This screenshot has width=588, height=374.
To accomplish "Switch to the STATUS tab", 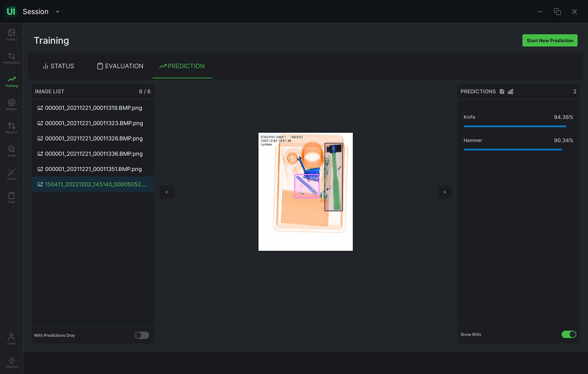I will tap(58, 66).
